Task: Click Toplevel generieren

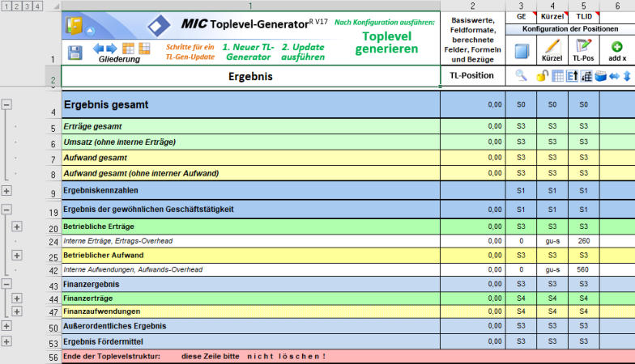Action: coord(390,42)
